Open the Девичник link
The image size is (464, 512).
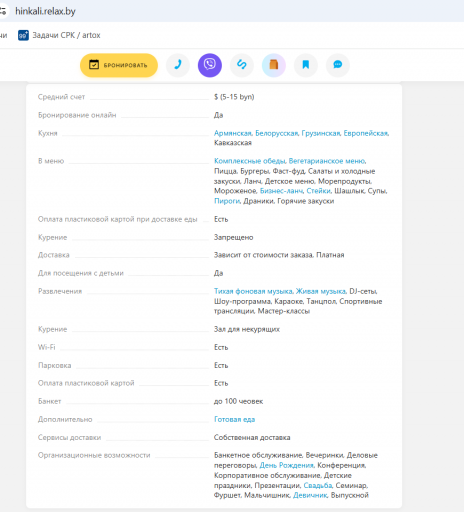[310, 495]
